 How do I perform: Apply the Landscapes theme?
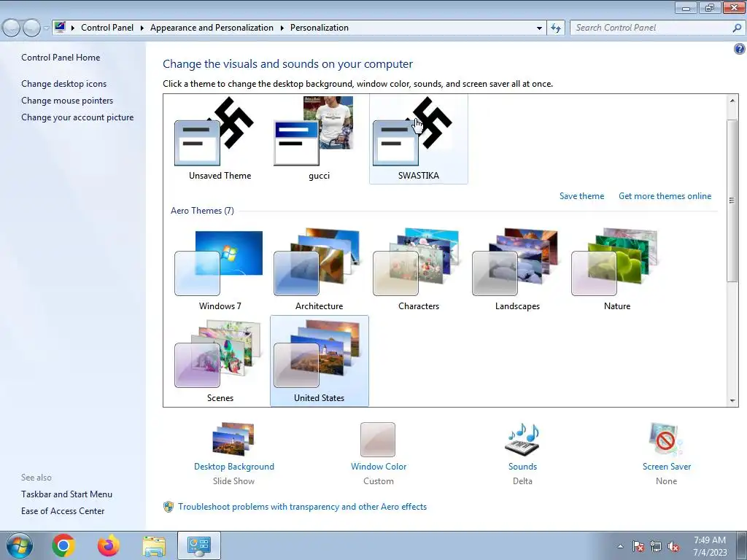pos(517,270)
